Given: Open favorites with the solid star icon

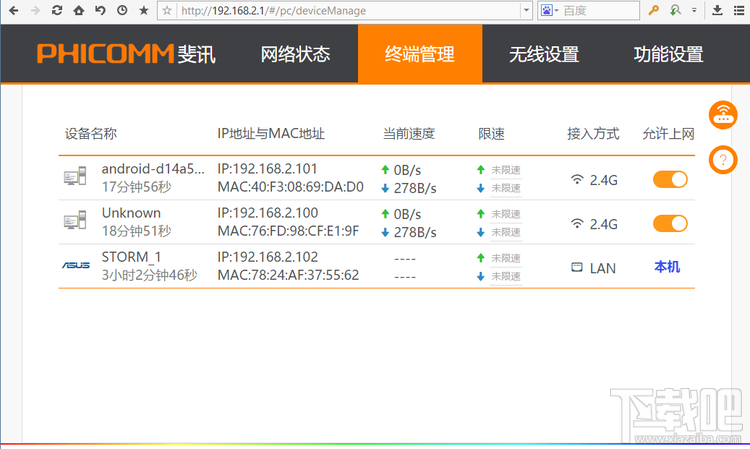Looking at the screenshot, I should tap(143, 10).
